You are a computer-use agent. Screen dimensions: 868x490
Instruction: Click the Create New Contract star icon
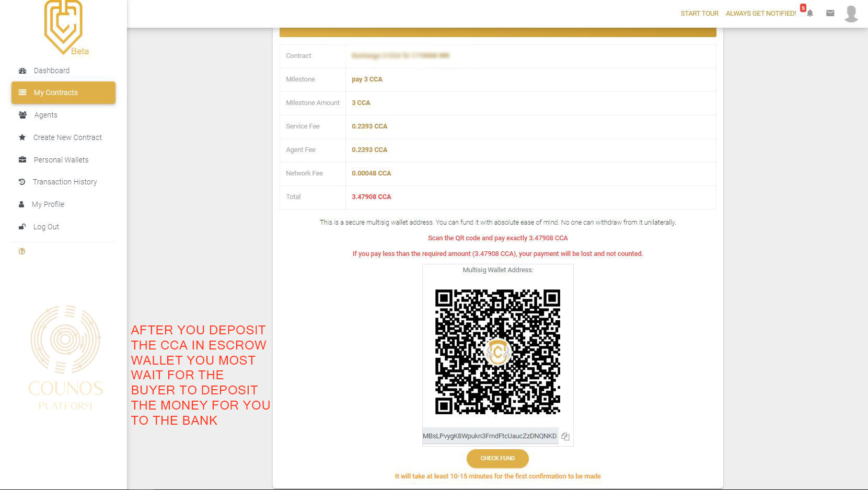[22, 137]
